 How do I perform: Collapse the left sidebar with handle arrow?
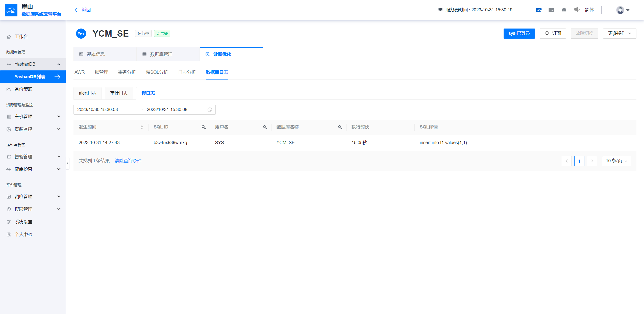pos(67,163)
